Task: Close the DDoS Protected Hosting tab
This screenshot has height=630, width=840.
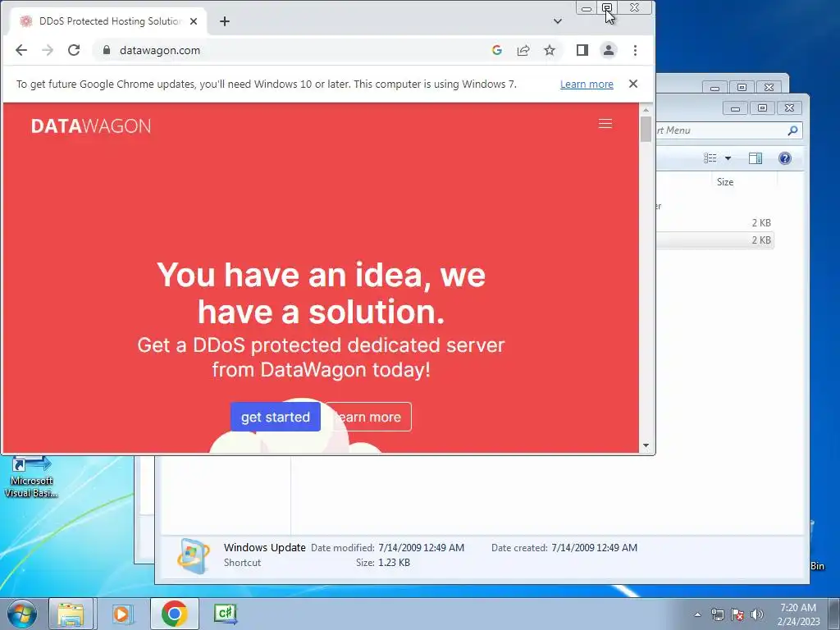Action: coord(194,21)
